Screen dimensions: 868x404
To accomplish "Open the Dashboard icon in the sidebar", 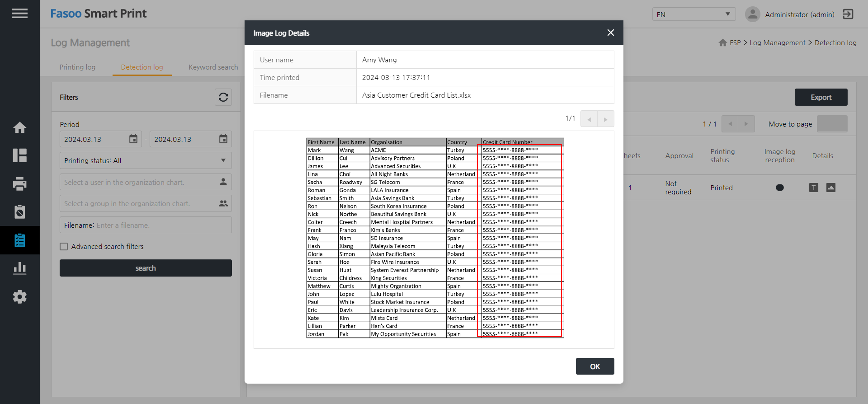I will pyautogui.click(x=19, y=156).
